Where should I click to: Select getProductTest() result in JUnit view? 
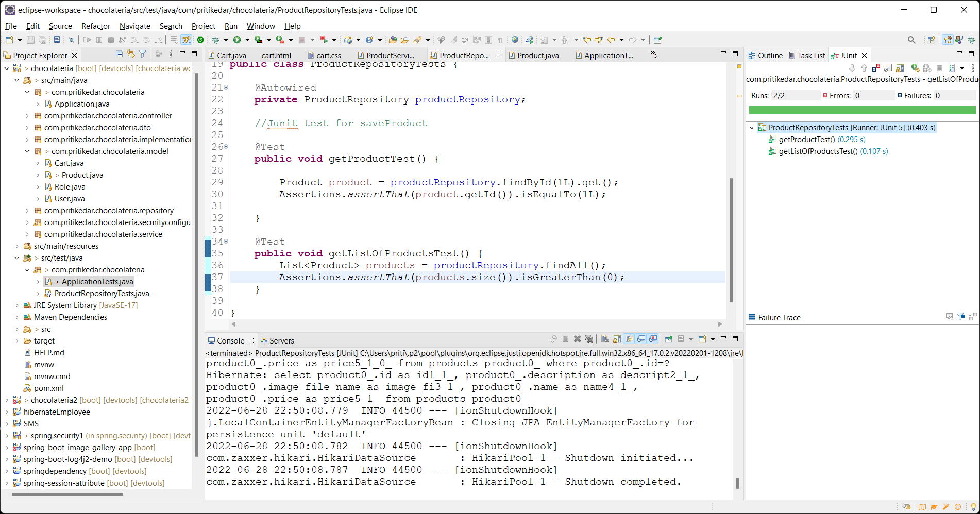tap(821, 140)
